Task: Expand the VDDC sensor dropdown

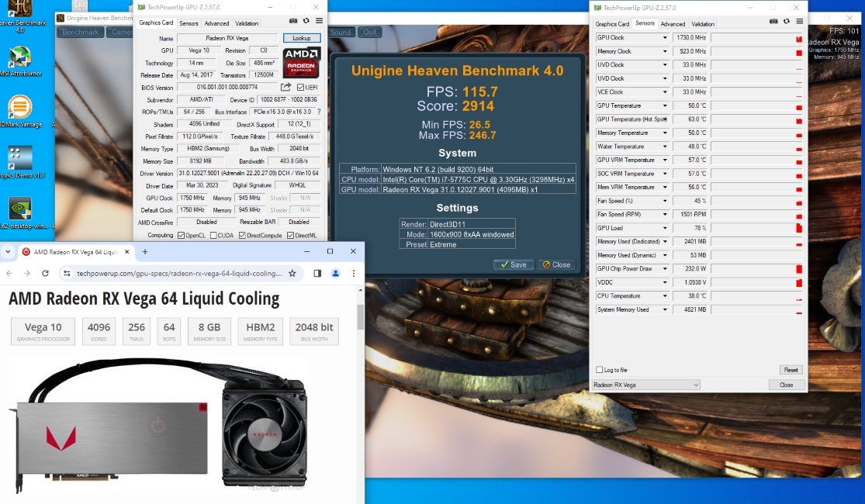Action: pos(665,282)
